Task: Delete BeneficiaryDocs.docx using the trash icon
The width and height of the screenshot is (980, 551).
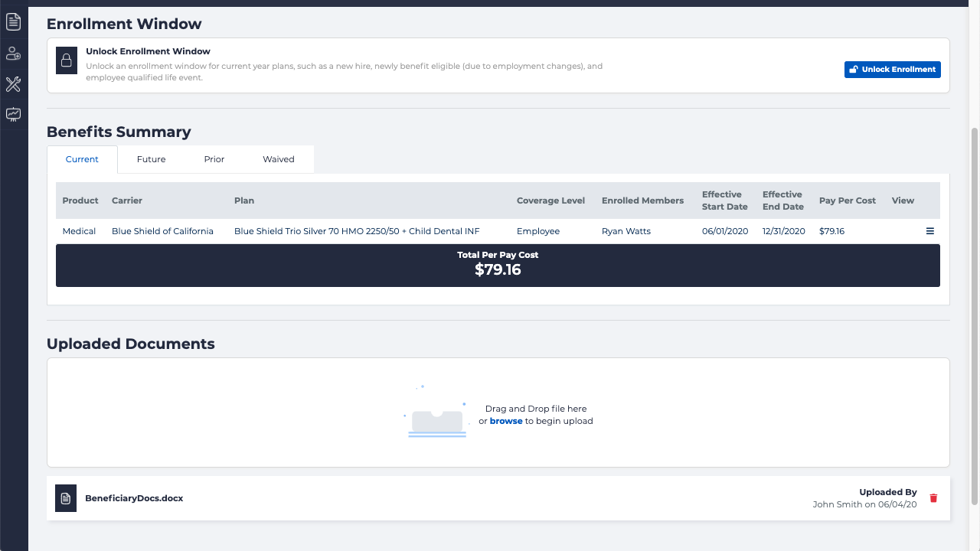Action: pos(933,497)
